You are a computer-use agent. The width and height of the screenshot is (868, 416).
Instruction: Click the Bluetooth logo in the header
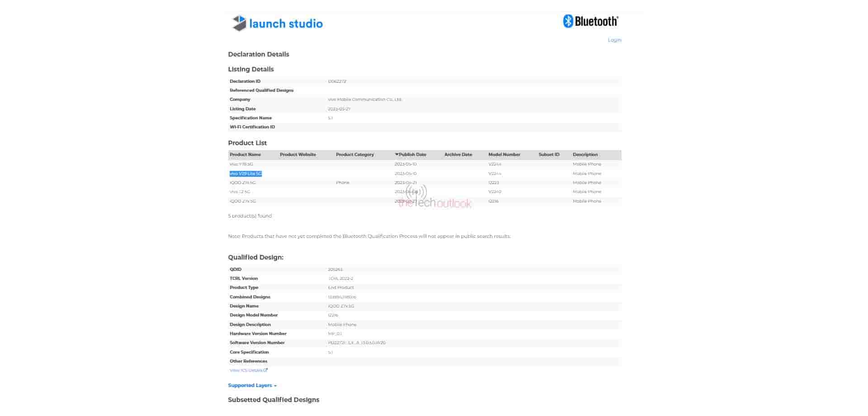(590, 21)
